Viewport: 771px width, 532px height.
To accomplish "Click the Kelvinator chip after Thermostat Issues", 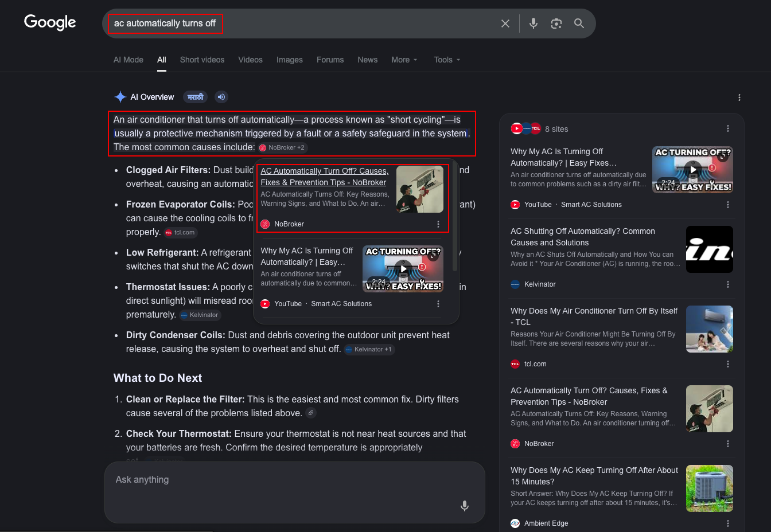I will [200, 315].
